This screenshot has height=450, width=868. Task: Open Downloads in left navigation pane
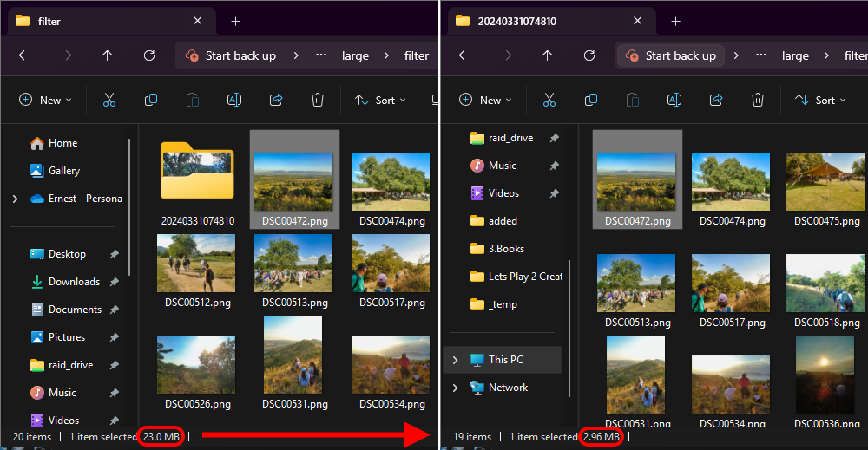(73, 282)
